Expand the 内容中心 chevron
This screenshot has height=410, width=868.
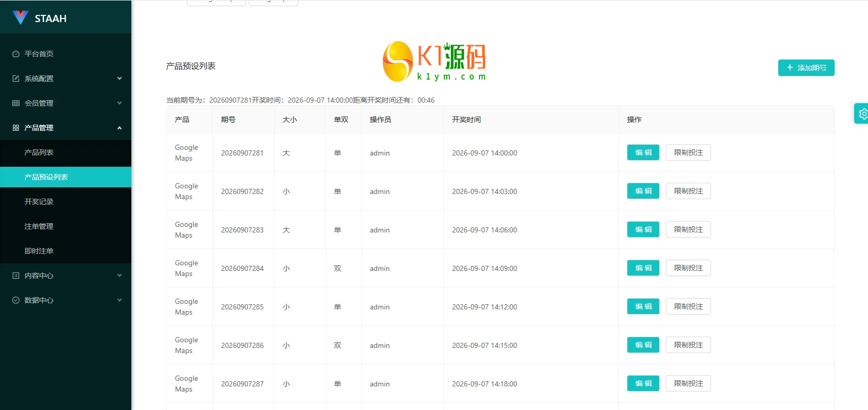click(120, 276)
